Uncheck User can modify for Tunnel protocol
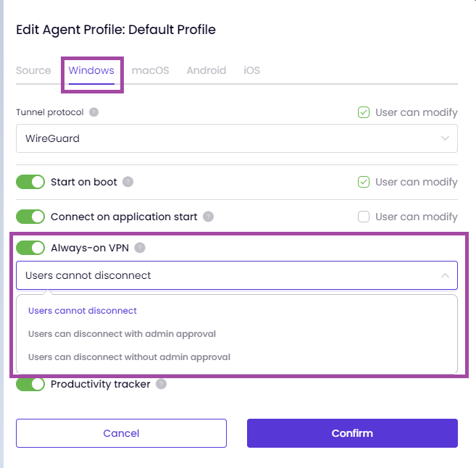This screenshot has height=468, width=476. point(364,112)
